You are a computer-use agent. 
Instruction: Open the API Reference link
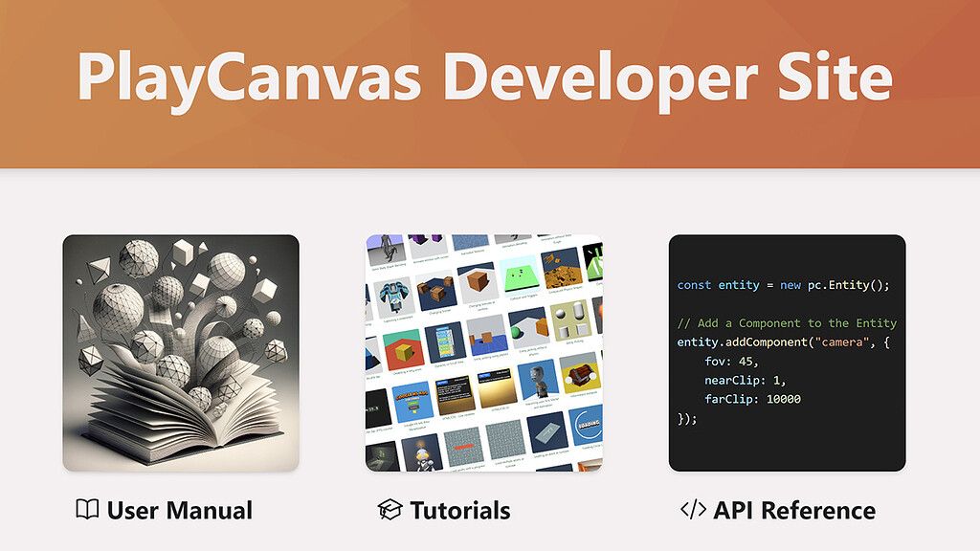794,510
